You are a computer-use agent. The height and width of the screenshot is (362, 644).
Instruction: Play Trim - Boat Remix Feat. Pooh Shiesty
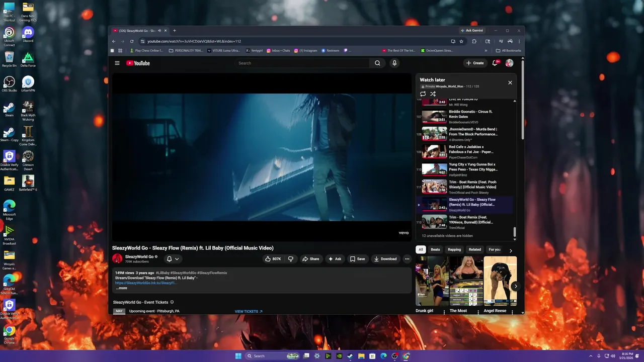coord(465,187)
